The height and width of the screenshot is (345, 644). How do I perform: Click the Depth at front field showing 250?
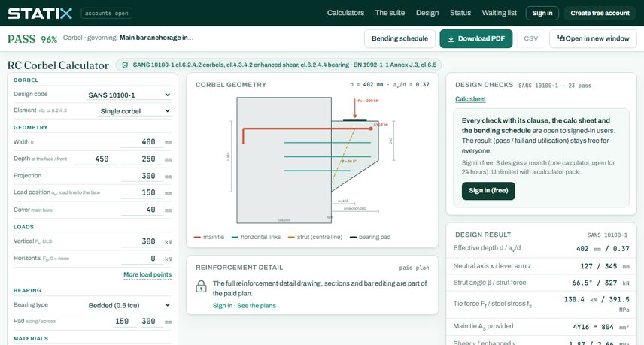(142, 159)
